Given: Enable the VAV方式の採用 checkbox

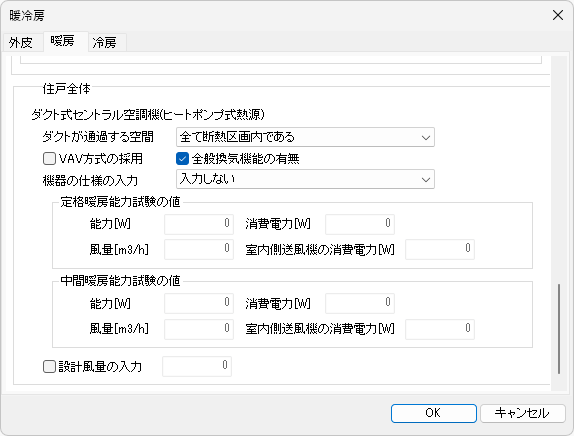Looking at the screenshot, I should 49,159.
